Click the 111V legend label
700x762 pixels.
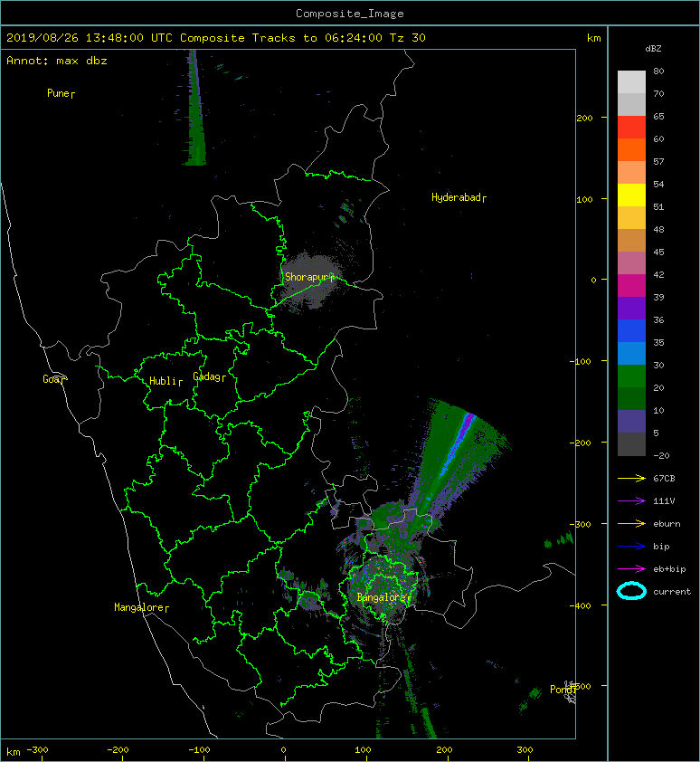pyautogui.click(x=664, y=501)
